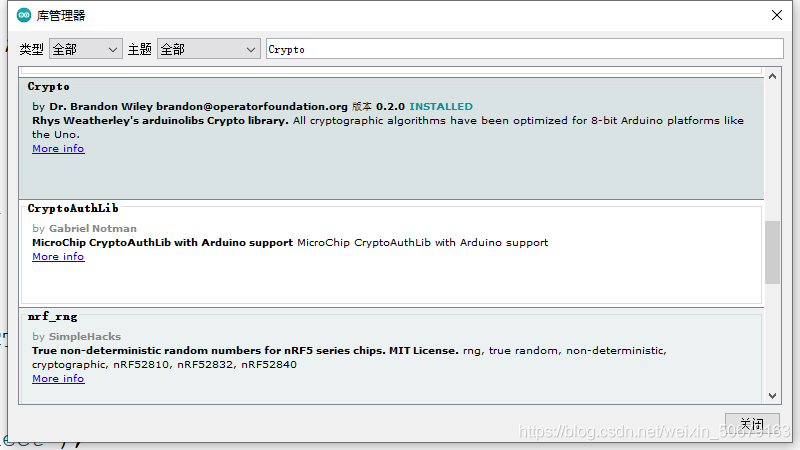
Task: Click author Gabriel Notman text
Action: click(93, 228)
